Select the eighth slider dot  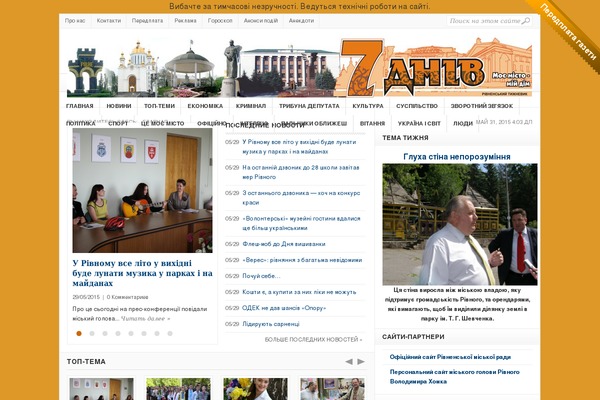point(170,333)
